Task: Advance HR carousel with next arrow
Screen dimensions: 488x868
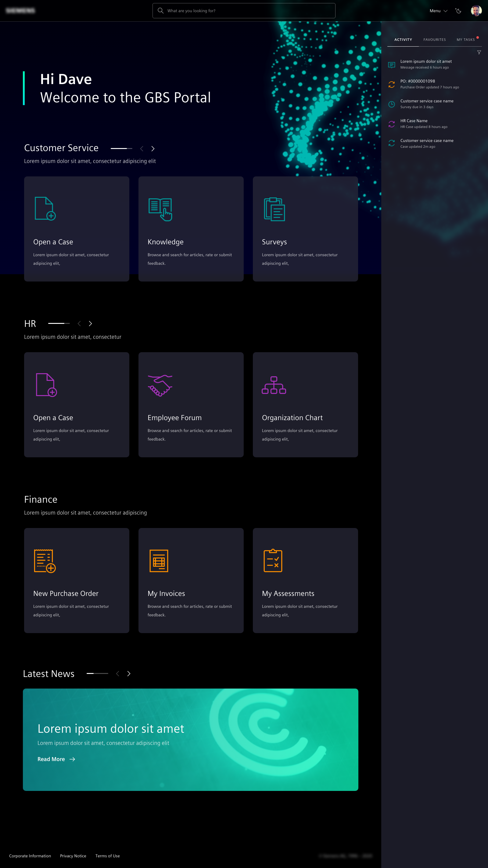Action: pyautogui.click(x=90, y=324)
